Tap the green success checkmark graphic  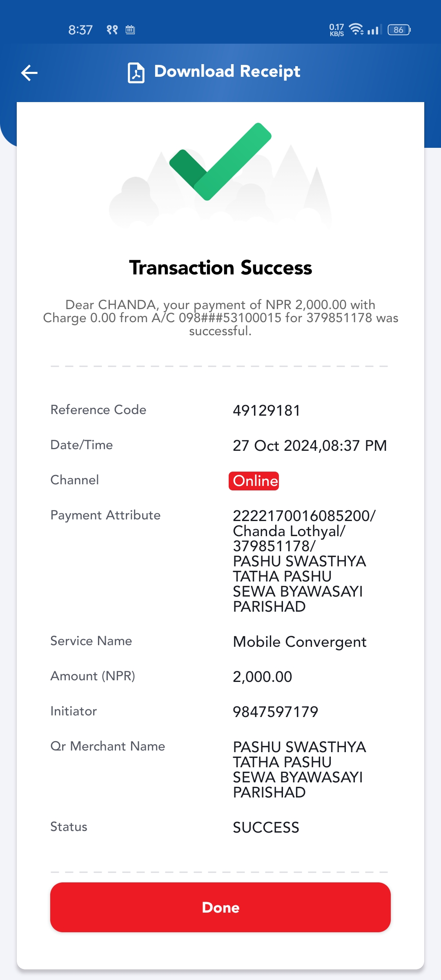tap(220, 161)
